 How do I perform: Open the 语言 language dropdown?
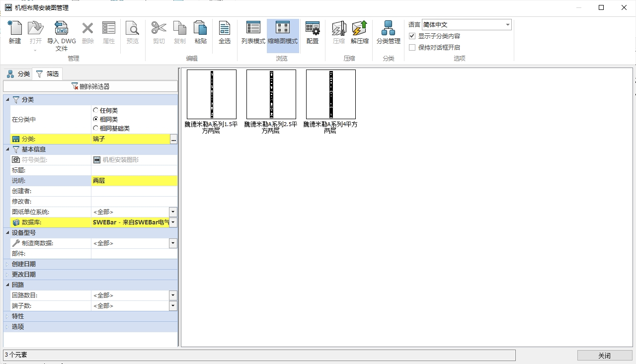pyautogui.click(x=507, y=25)
